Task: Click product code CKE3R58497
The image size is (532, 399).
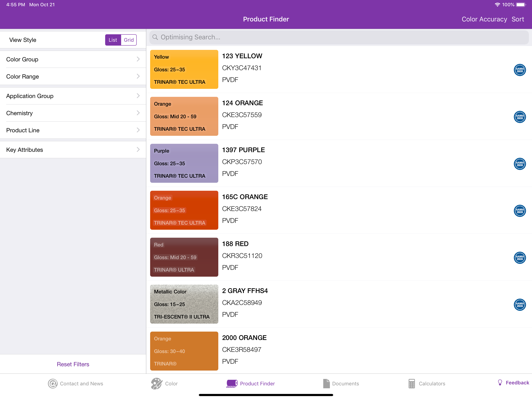Action: click(x=242, y=350)
